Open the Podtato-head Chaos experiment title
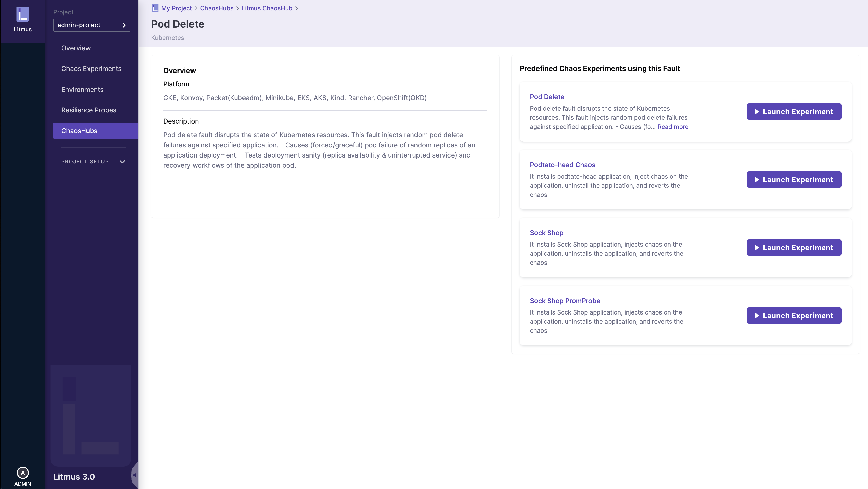 tap(562, 165)
